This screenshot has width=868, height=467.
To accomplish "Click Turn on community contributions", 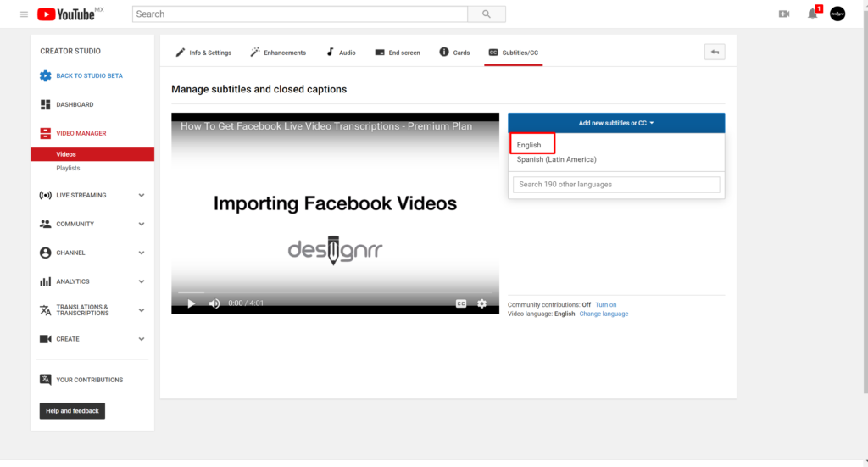I will [x=605, y=305].
